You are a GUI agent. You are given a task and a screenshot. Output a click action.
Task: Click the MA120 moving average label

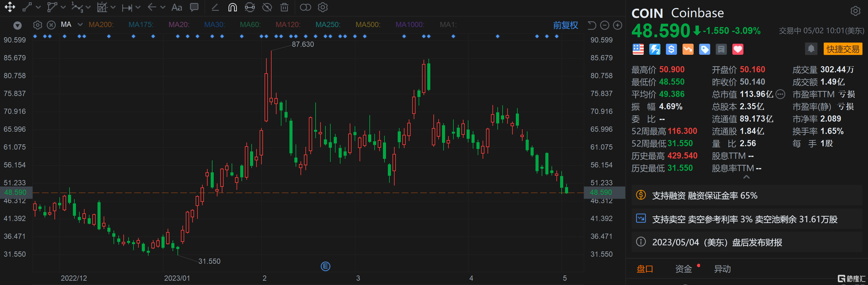click(288, 25)
